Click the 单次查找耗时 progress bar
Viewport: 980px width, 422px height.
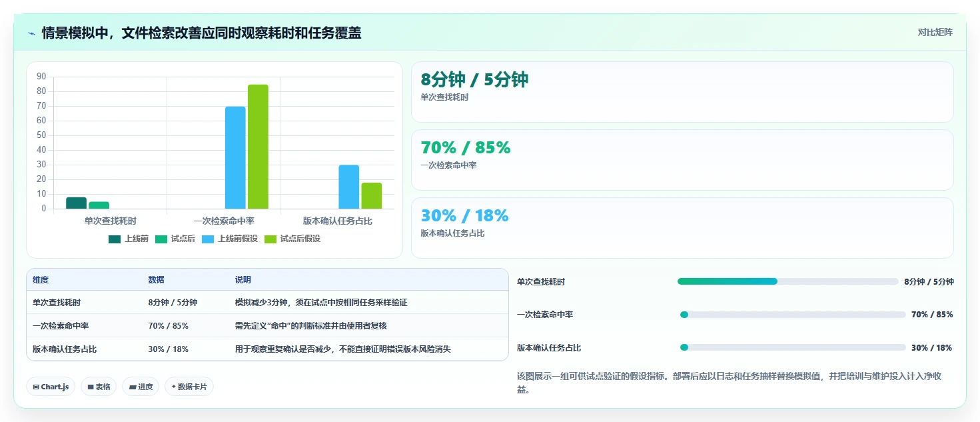click(787, 281)
